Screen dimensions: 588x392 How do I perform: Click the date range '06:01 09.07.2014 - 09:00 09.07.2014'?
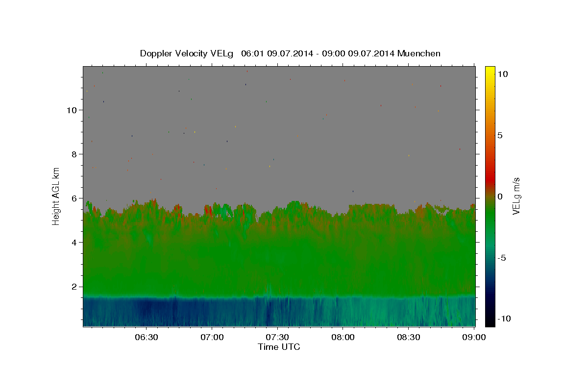[x=318, y=53]
